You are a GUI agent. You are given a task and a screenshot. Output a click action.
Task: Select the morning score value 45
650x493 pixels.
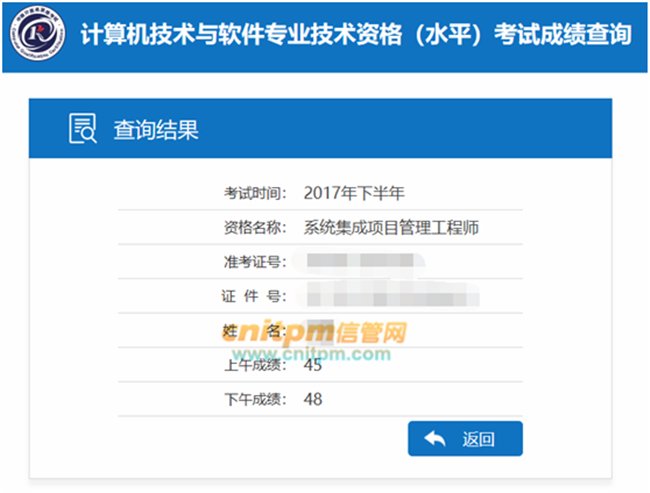tap(313, 366)
